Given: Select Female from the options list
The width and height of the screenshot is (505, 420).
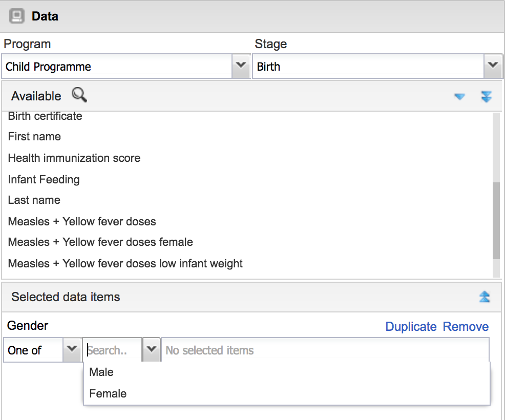Looking at the screenshot, I should tap(108, 394).
